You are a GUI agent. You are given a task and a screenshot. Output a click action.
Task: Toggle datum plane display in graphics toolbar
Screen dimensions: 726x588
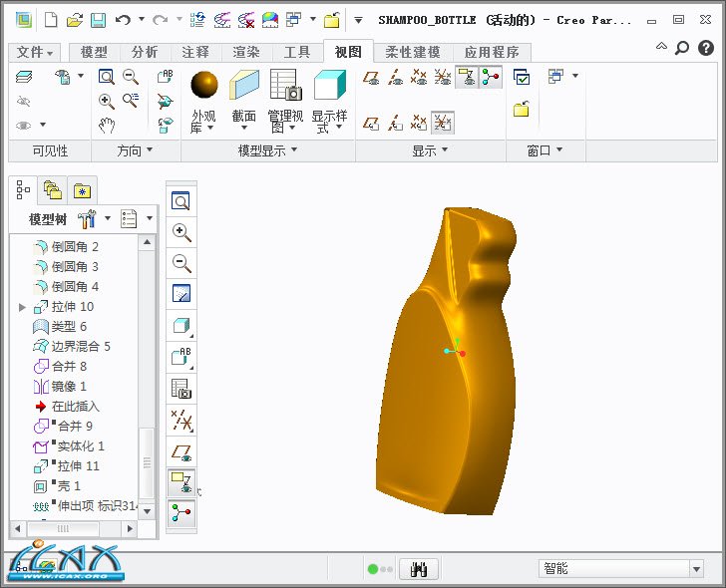[181, 451]
